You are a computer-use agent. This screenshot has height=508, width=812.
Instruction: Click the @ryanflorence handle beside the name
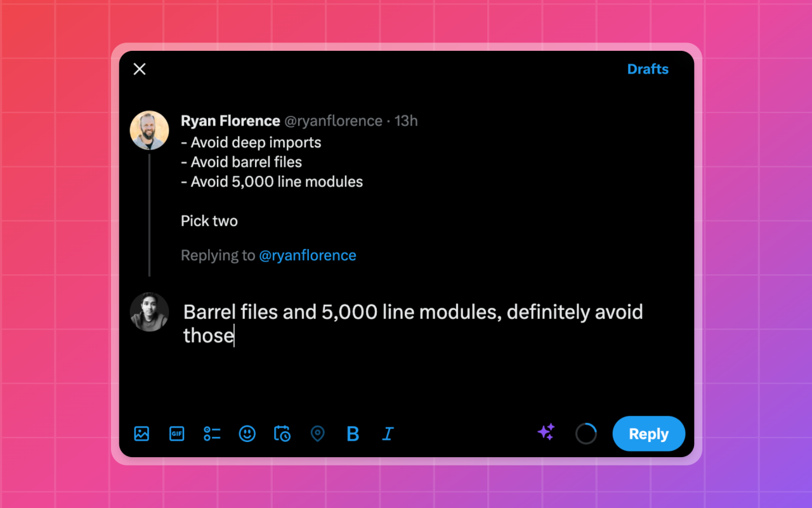pyautogui.click(x=332, y=121)
